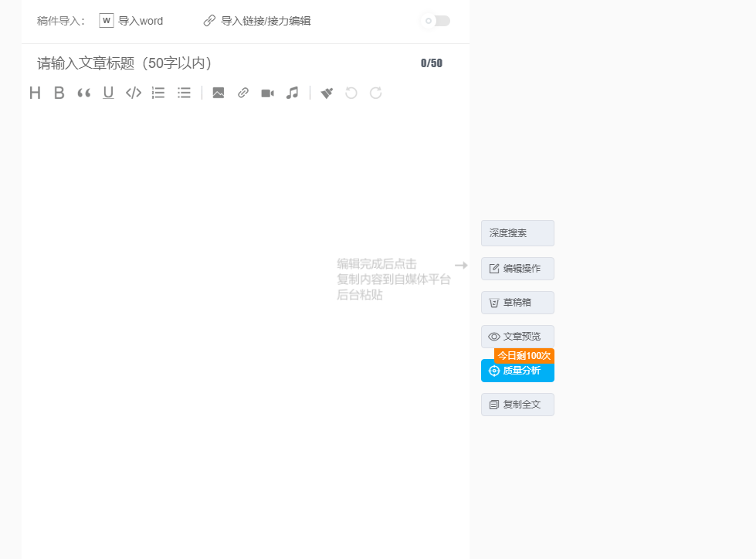Image resolution: width=756 pixels, height=559 pixels.
Task: Run 质量分析 quality analysis
Action: tap(517, 371)
